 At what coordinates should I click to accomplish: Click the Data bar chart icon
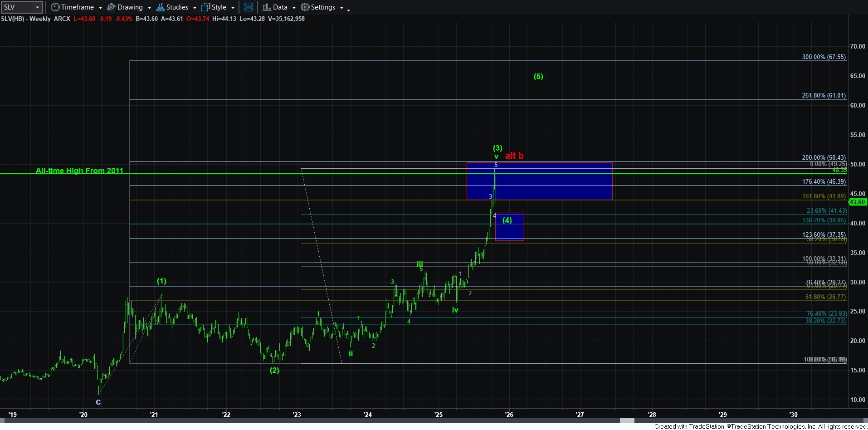click(267, 7)
